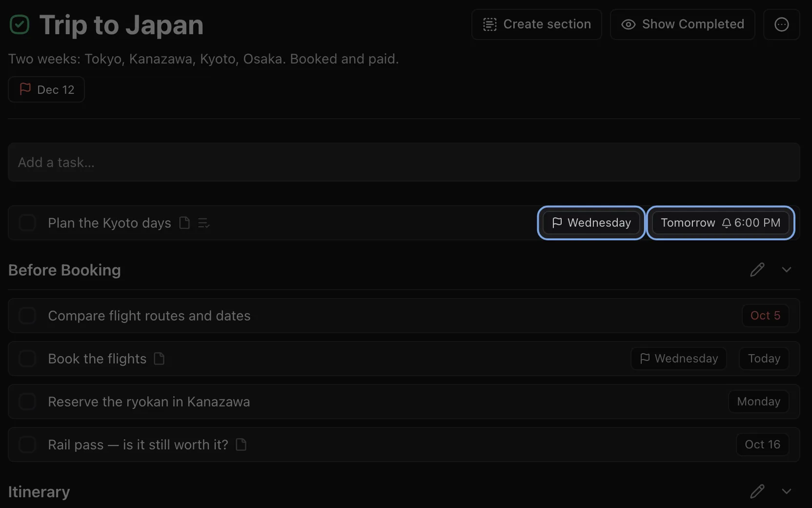Click Wednesday deadline on Plan the Kyoto days

pyautogui.click(x=591, y=223)
